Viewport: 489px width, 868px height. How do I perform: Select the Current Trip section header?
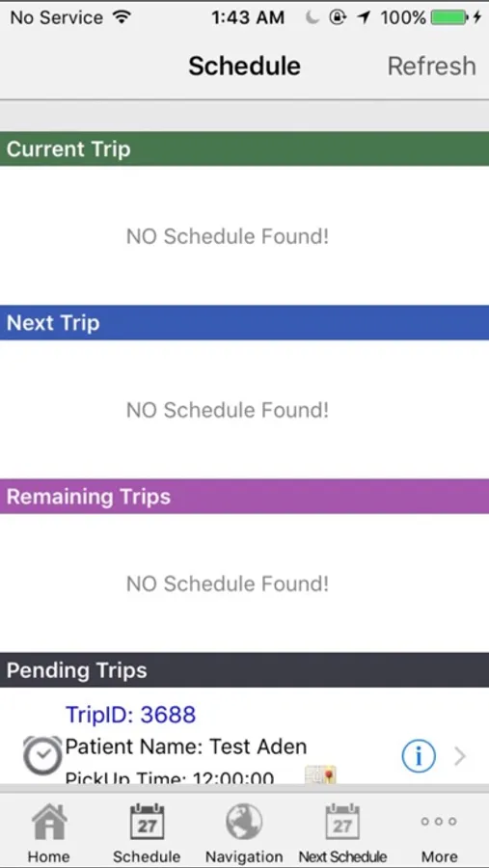click(x=244, y=149)
